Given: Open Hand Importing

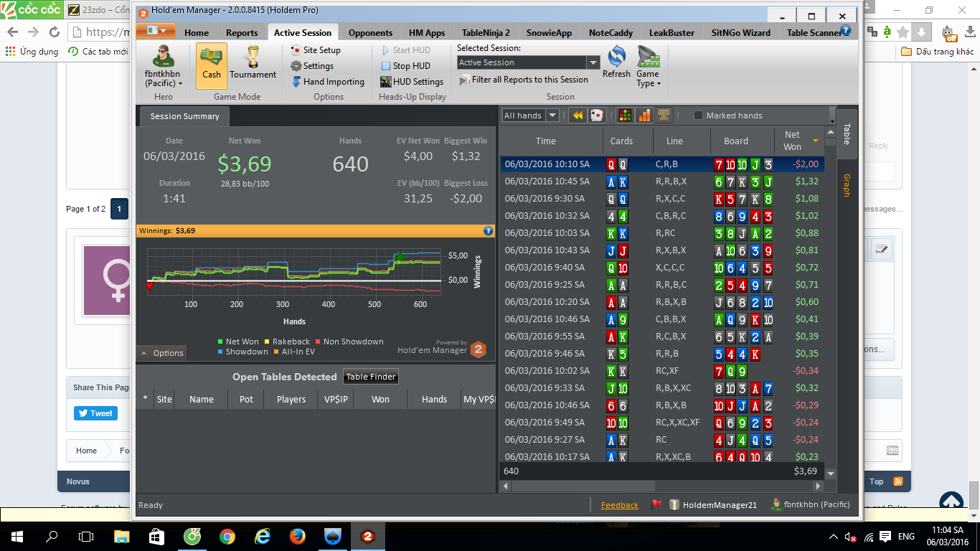Looking at the screenshot, I should tap(328, 82).
